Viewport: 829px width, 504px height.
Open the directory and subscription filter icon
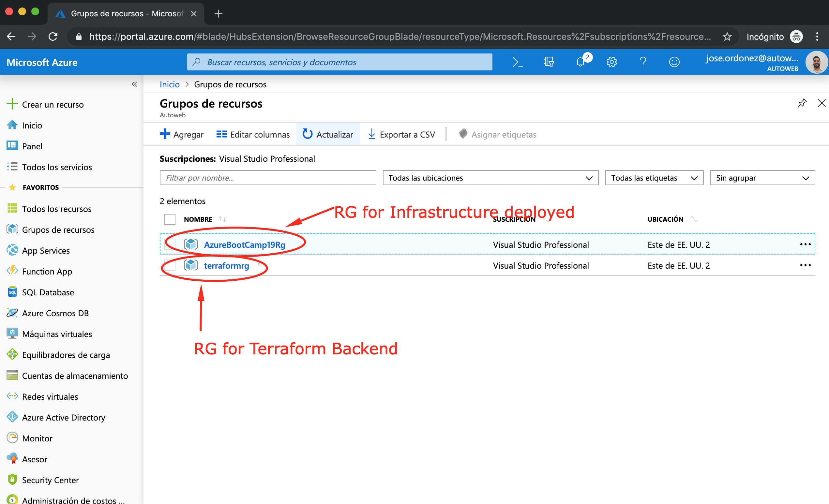tap(549, 62)
